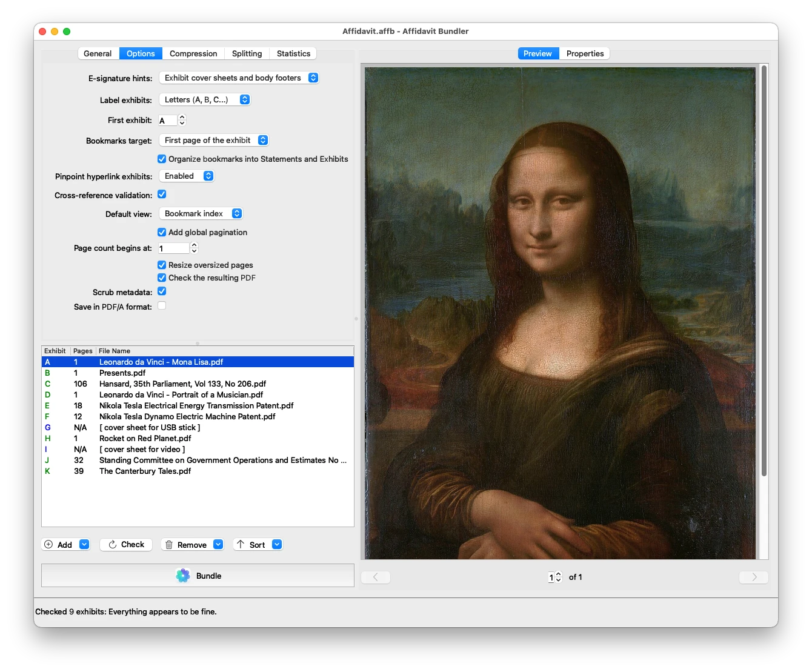Click the File Name column header

pyautogui.click(x=225, y=351)
